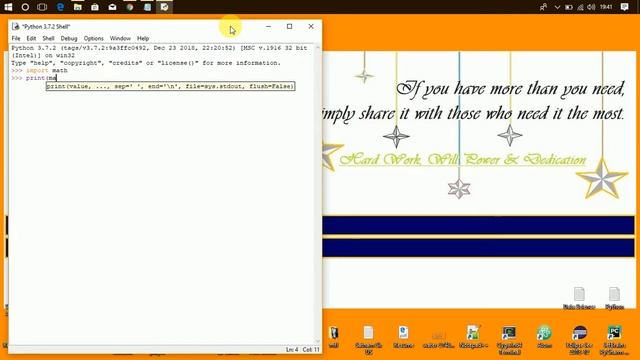Select the Notepad++ desktop shortcut

tap(473, 337)
